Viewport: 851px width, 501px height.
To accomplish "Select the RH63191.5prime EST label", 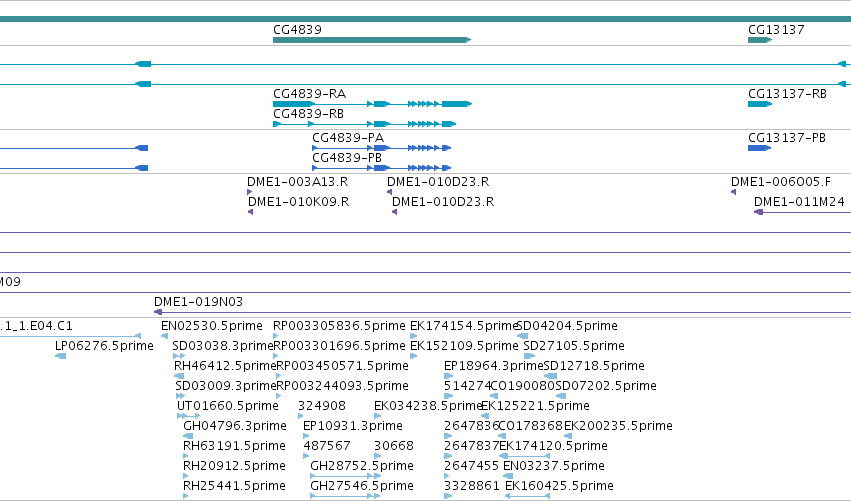I will coord(234,446).
